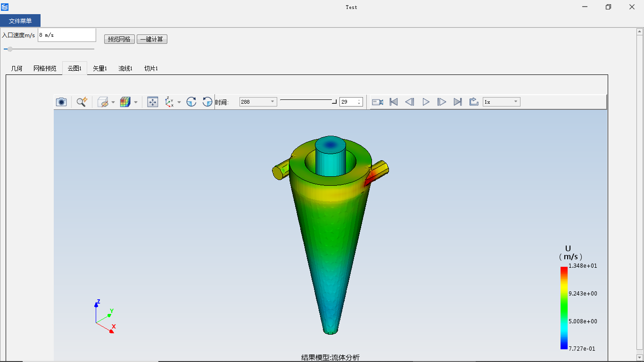Open the axis orientation dropdown arrow

(x=179, y=102)
